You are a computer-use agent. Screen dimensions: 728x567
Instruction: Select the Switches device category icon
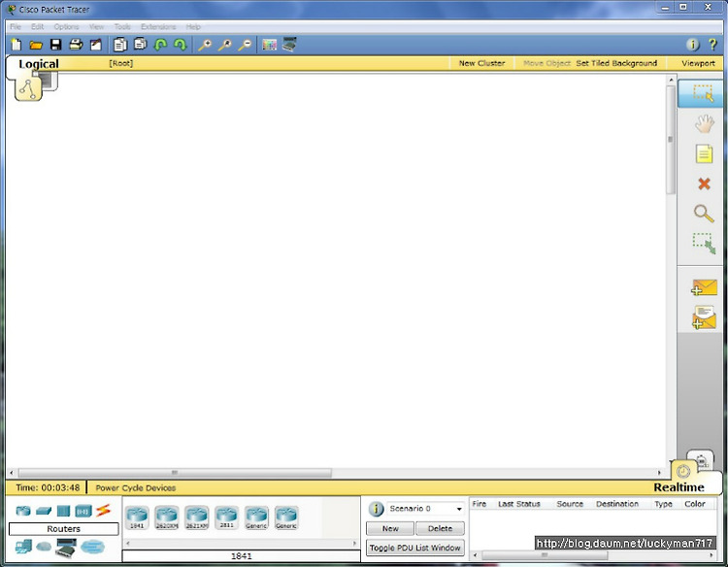pyautogui.click(x=44, y=511)
